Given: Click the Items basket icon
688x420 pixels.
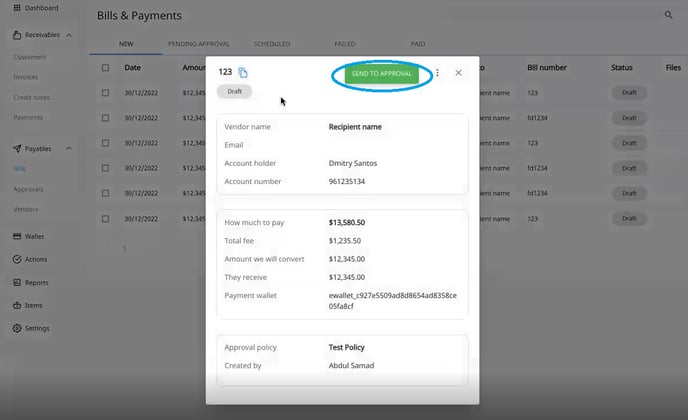Looking at the screenshot, I should (x=17, y=305).
